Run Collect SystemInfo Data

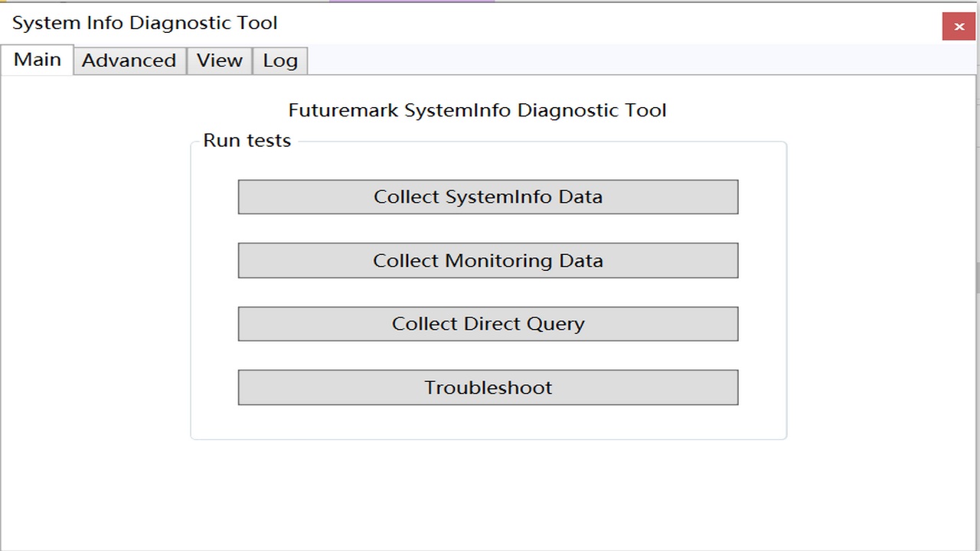tap(488, 197)
